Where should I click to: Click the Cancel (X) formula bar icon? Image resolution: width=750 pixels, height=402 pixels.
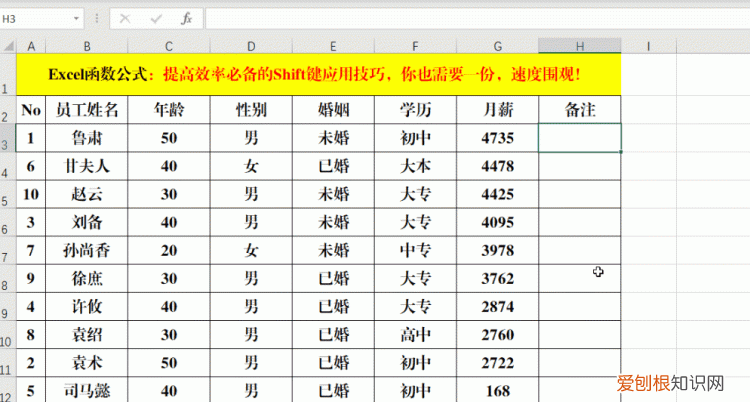pyautogui.click(x=125, y=19)
